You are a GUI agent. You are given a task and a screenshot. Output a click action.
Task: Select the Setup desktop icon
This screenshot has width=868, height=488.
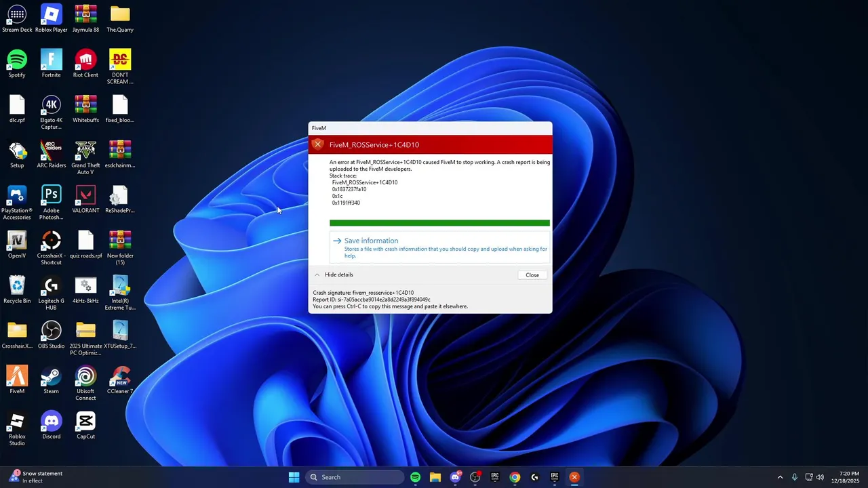[17, 155]
